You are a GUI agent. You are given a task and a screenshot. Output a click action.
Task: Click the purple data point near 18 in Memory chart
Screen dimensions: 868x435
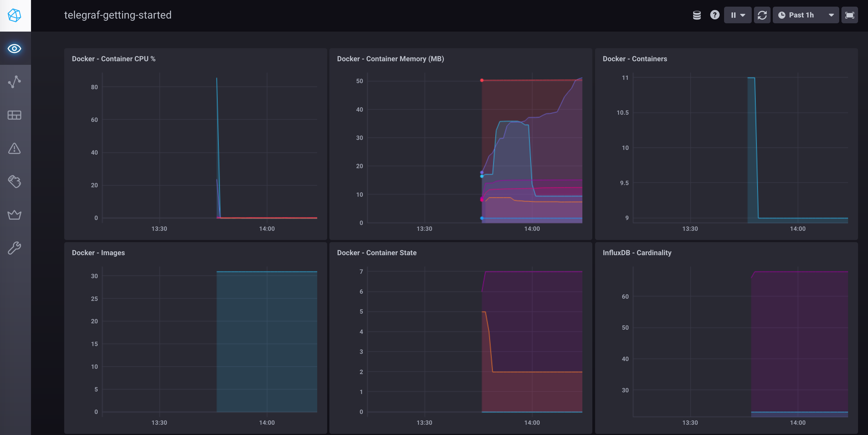point(482,172)
